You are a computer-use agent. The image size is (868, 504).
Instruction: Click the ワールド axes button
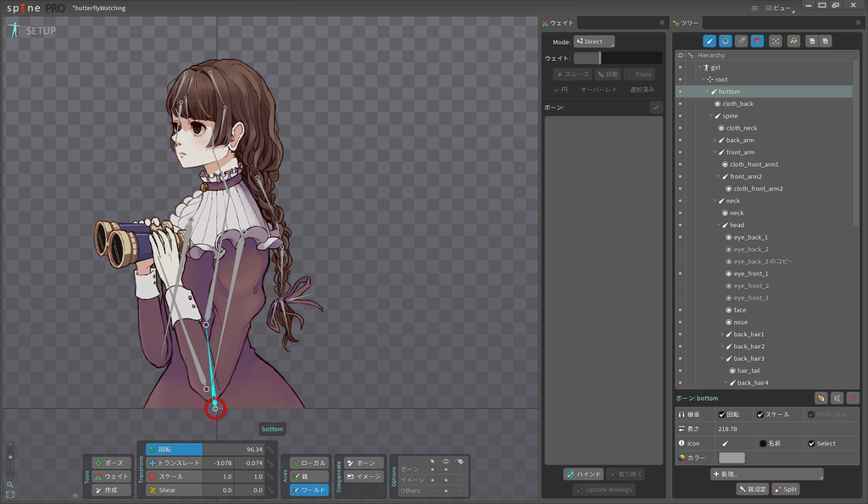tap(309, 490)
